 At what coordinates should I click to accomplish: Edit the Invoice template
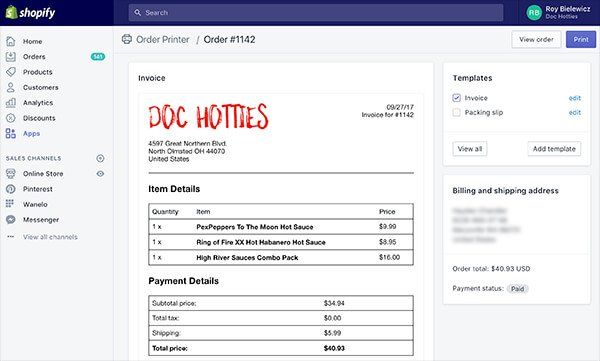click(575, 98)
